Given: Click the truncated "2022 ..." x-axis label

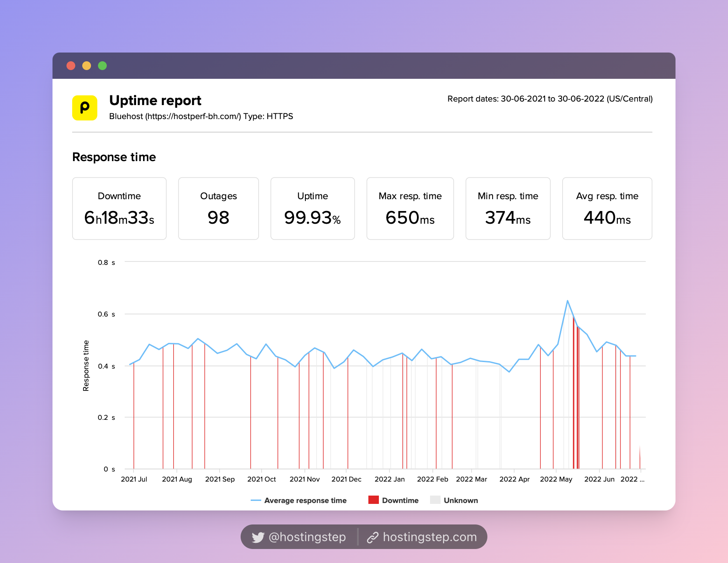Looking at the screenshot, I should pos(633,479).
